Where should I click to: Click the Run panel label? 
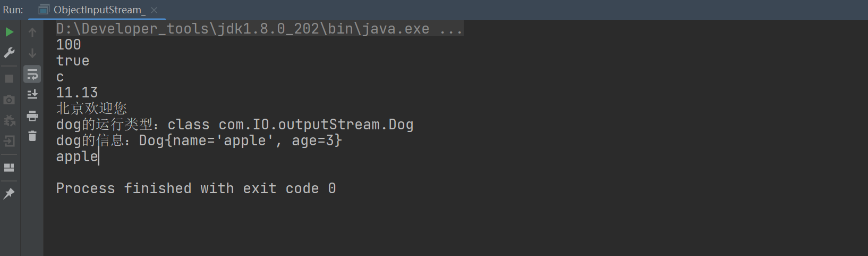point(13,10)
